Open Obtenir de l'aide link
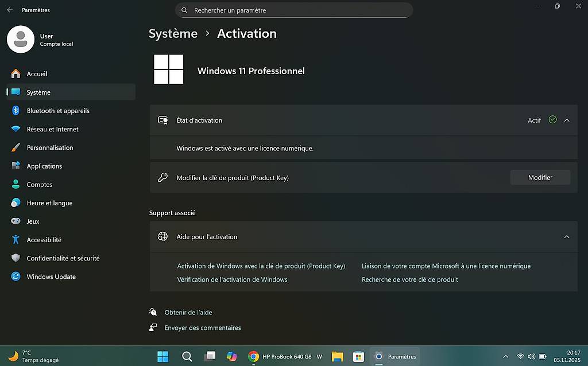The image size is (588, 366). click(188, 313)
